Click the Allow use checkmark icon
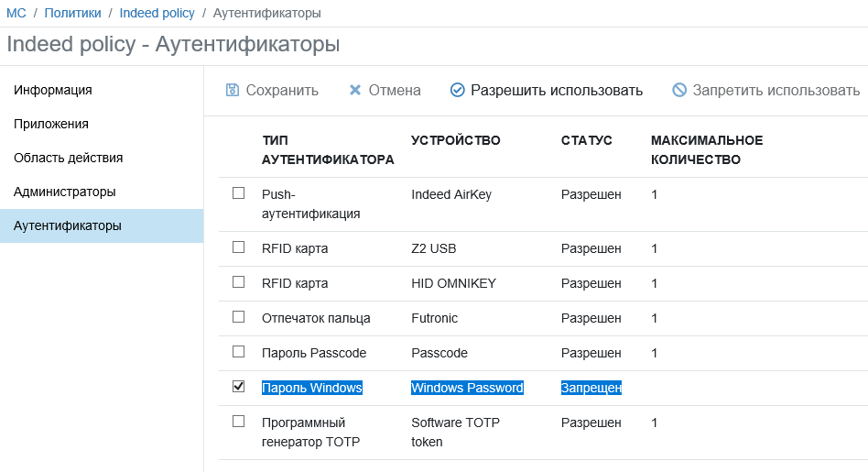Image resolution: width=868 pixels, height=472 pixels. pos(457,90)
